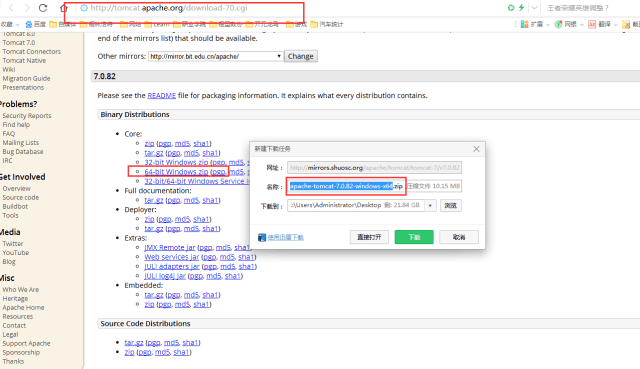640x369 pixels.
Task: Click the 直接打开 open directly button
Action: click(x=369, y=237)
